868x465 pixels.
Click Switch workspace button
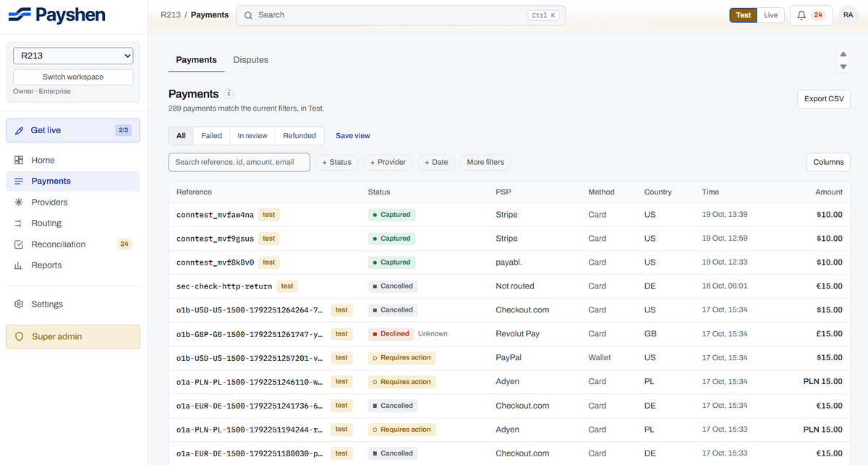point(73,77)
